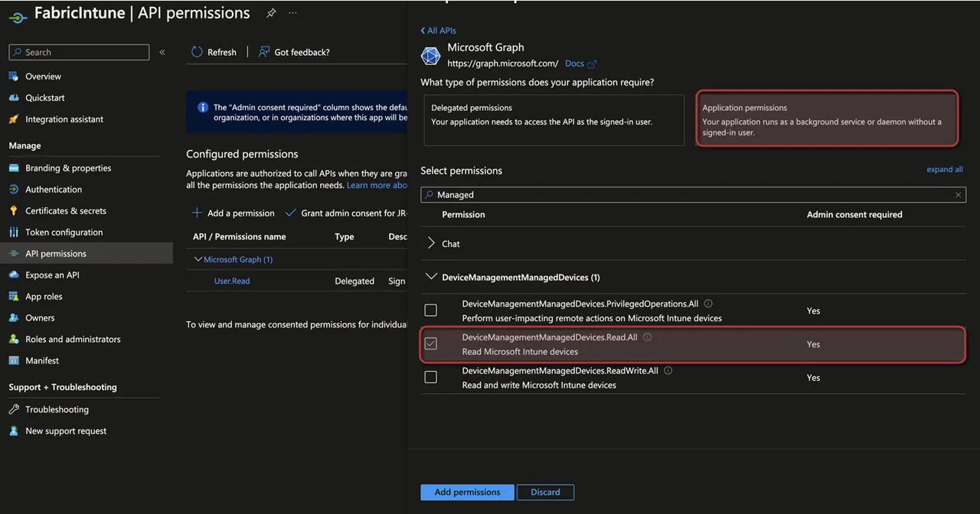
Task: Click Grant admin consent button
Action: pos(345,213)
